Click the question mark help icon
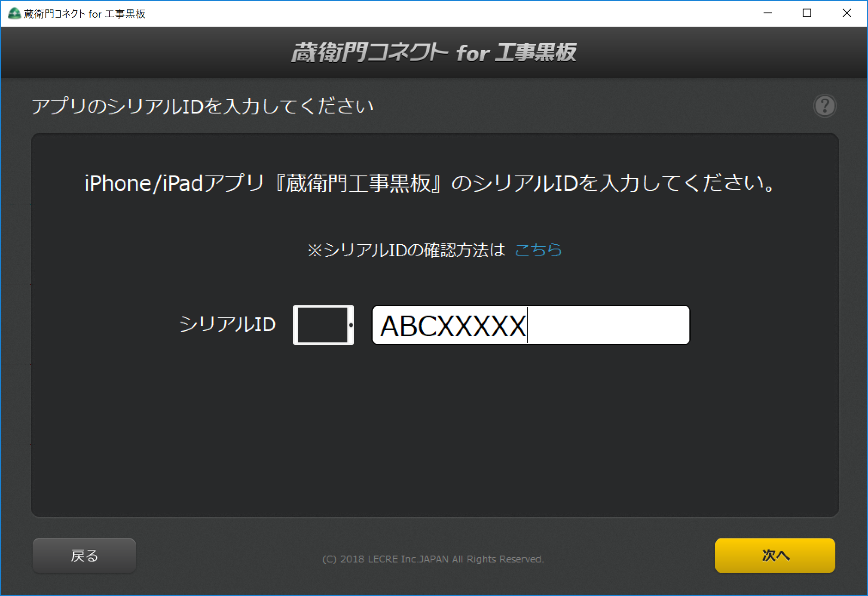Viewport: 868px width, 596px height. (825, 106)
